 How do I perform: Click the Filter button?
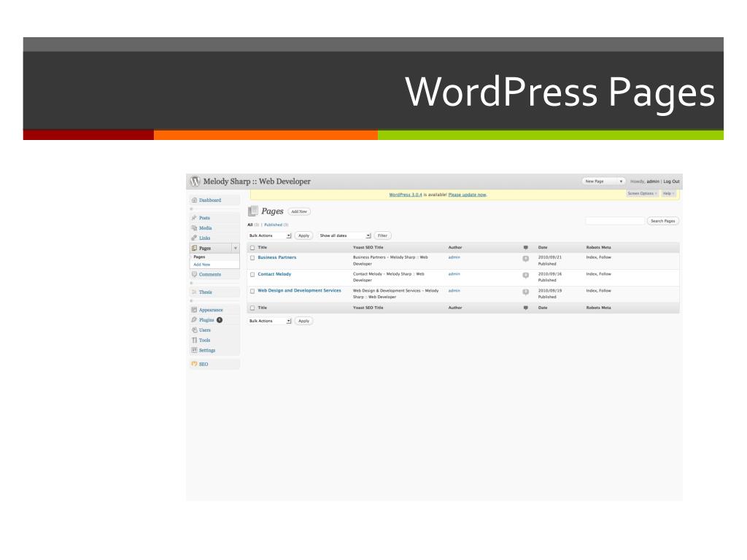(x=382, y=236)
